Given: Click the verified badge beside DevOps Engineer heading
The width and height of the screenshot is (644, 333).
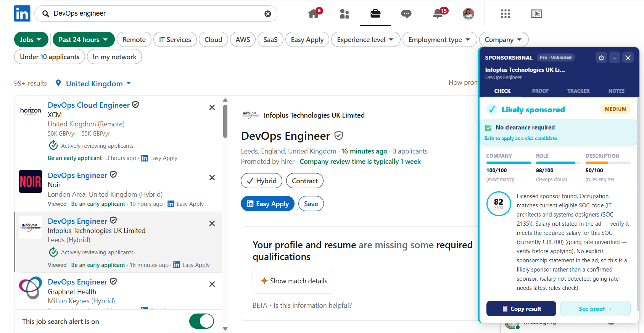Looking at the screenshot, I should [339, 136].
